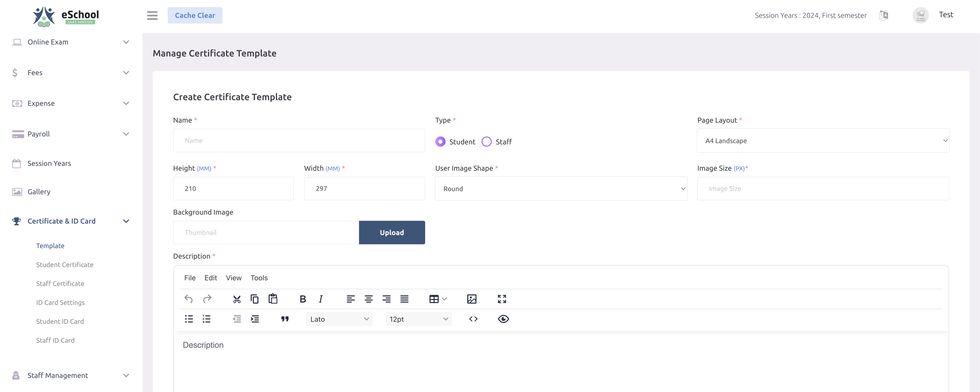Insert a blockquote in the editor
The width and height of the screenshot is (980, 392).
click(285, 319)
